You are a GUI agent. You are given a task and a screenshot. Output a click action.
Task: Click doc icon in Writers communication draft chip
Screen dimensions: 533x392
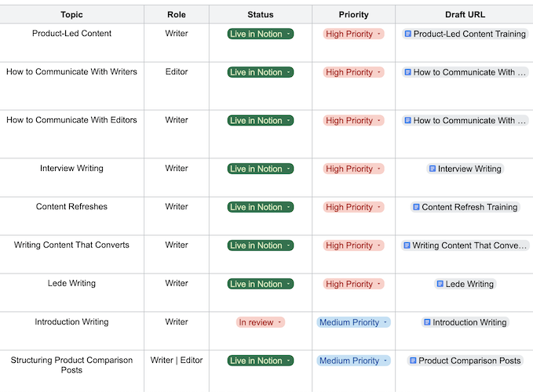tap(408, 72)
